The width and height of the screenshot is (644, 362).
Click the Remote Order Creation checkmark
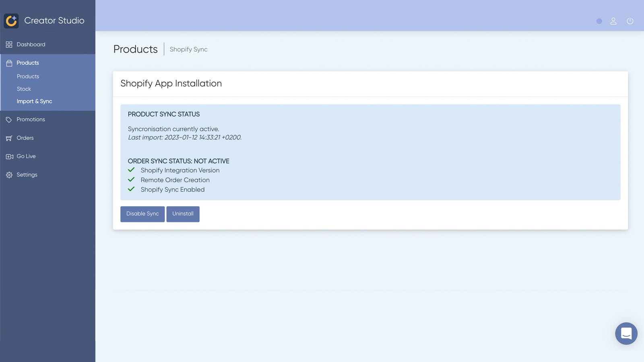[x=131, y=179]
